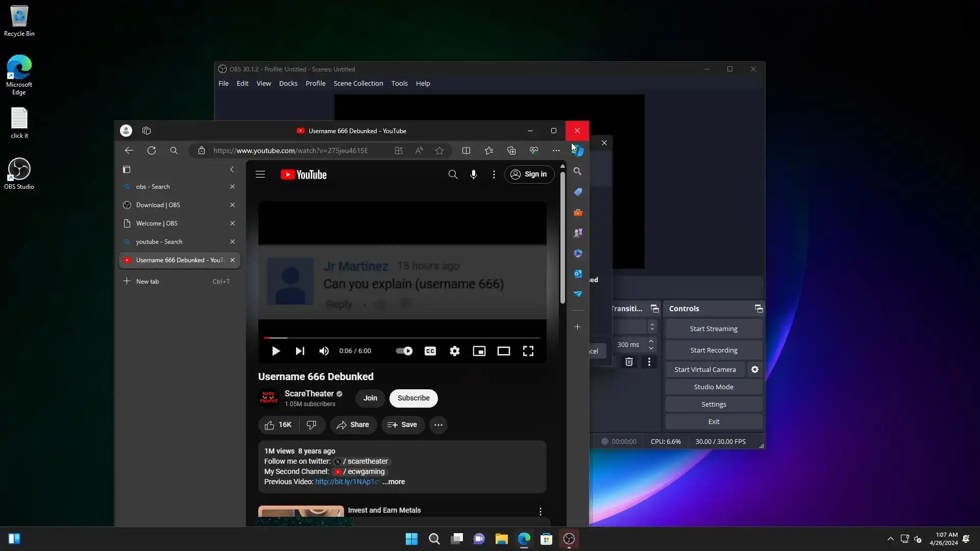Click the YouTube video play button
This screenshot has width=980, height=551.
point(276,351)
